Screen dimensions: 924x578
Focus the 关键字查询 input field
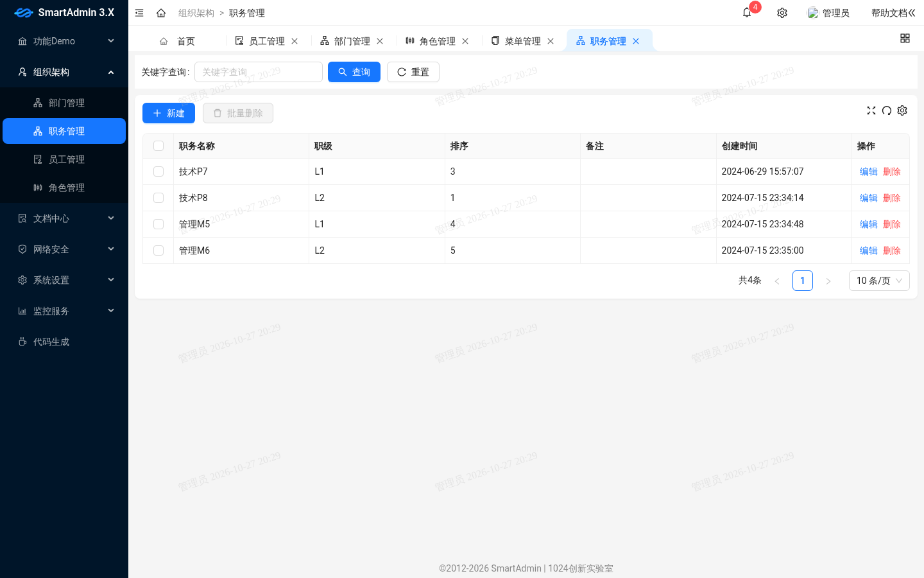[x=259, y=72]
